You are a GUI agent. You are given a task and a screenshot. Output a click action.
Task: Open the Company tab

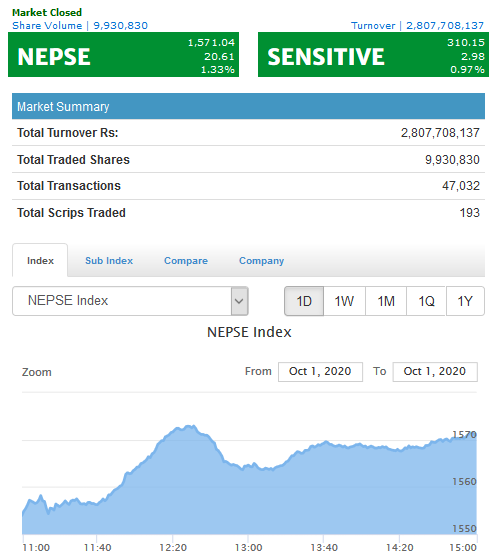(261, 261)
